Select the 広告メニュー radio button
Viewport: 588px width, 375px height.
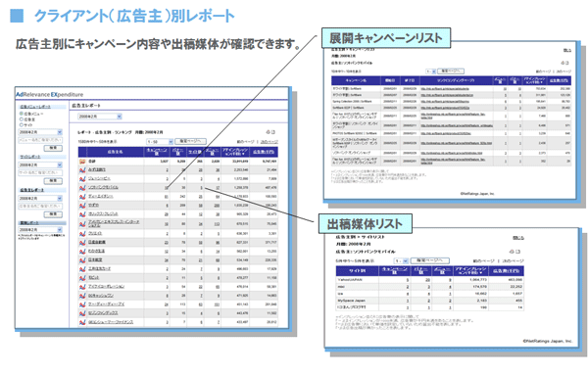tap(22, 114)
